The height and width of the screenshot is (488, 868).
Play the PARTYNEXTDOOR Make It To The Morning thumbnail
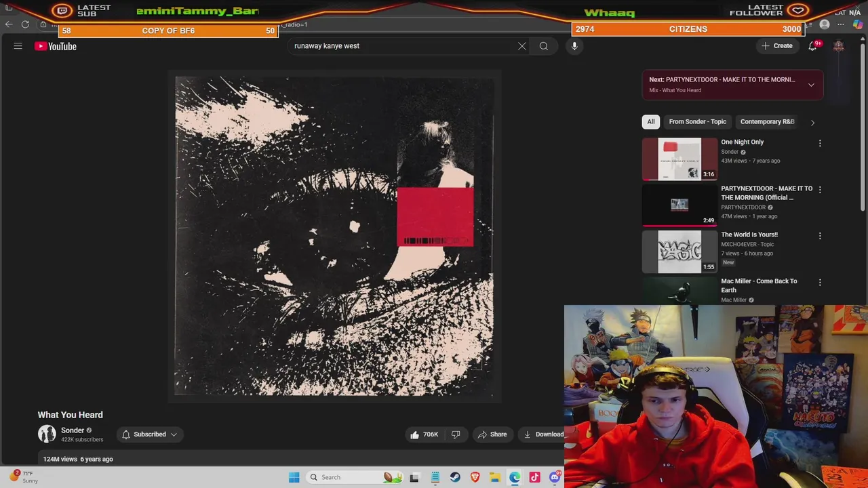click(x=679, y=205)
